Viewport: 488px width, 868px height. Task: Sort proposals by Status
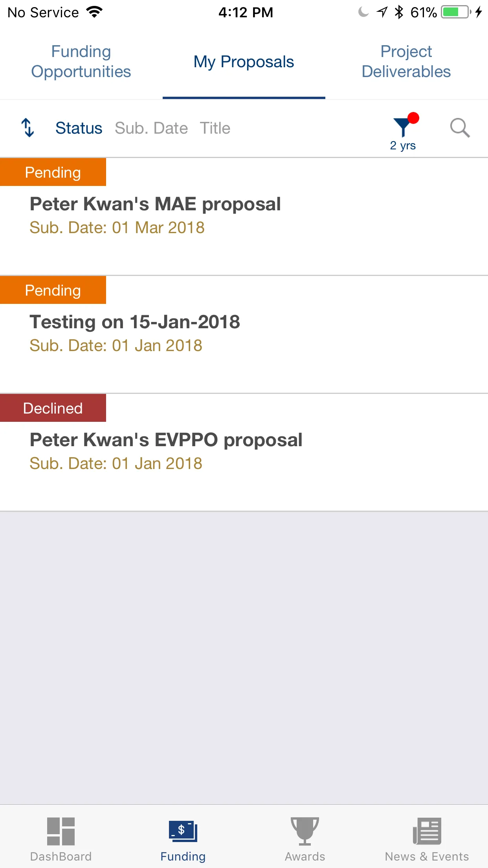click(x=79, y=128)
